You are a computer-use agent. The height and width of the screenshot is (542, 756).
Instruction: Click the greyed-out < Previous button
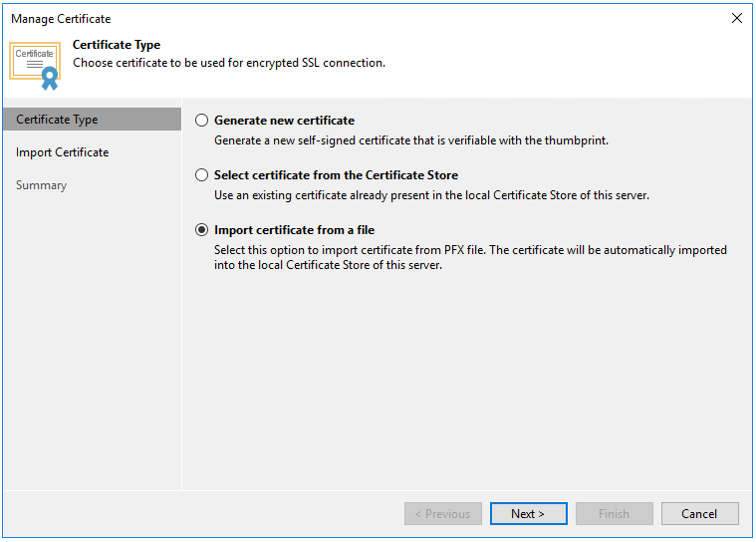(x=442, y=514)
